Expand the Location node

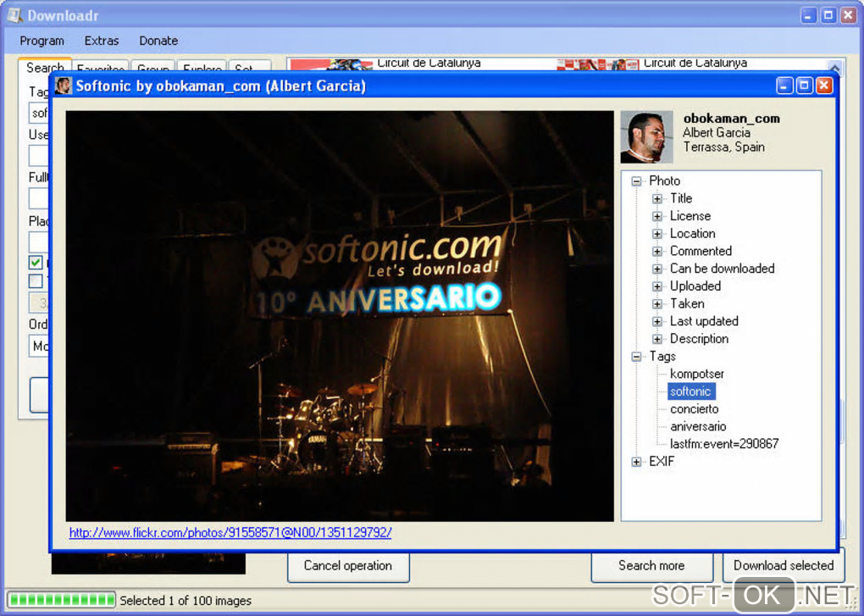[656, 234]
